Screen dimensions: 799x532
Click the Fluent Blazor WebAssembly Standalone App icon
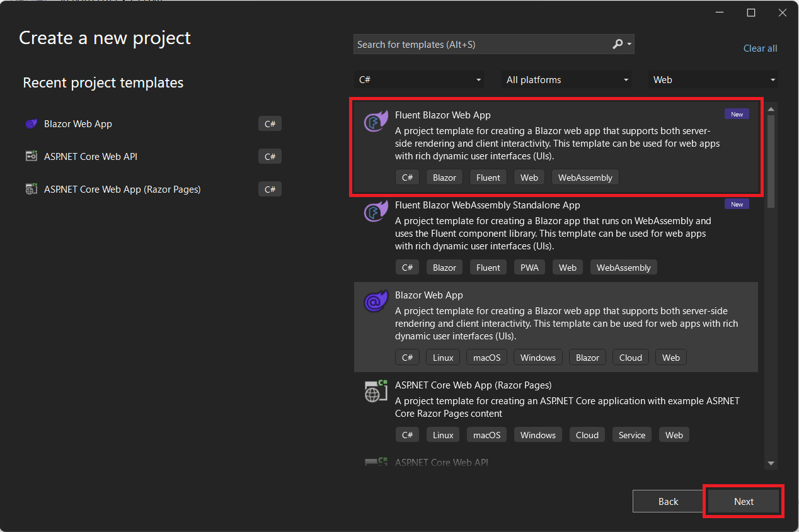pos(376,212)
